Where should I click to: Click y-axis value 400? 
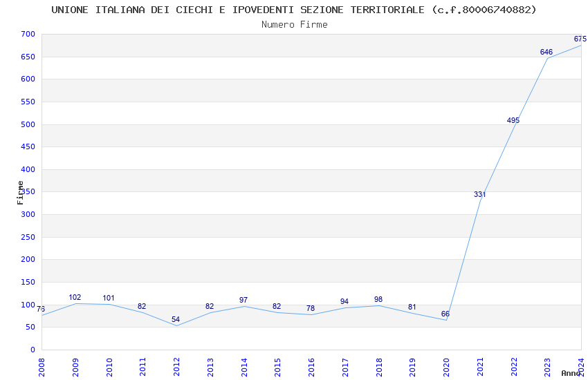click(28, 169)
